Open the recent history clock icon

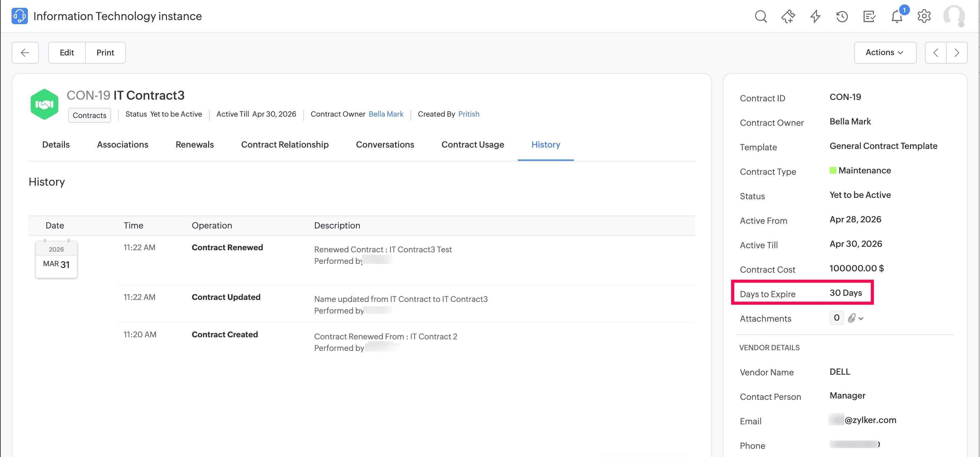842,16
